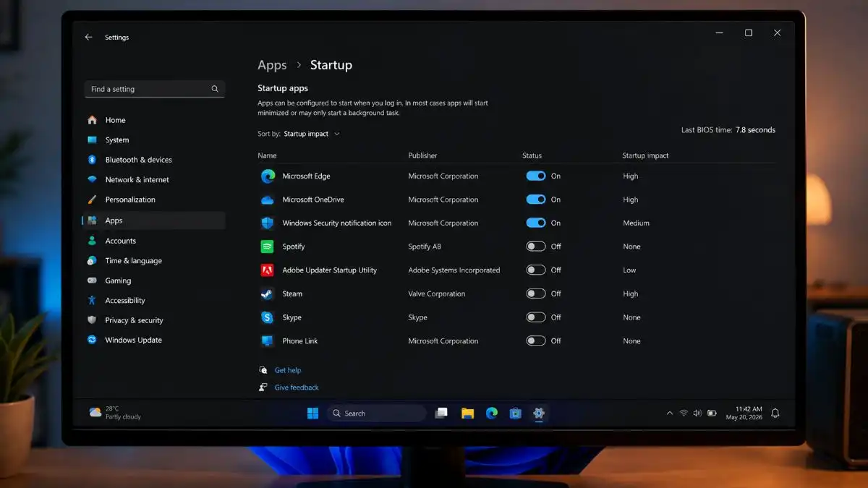This screenshot has height=488, width=868.
Task: Click the Publisher column header
Action: [422, 155]
